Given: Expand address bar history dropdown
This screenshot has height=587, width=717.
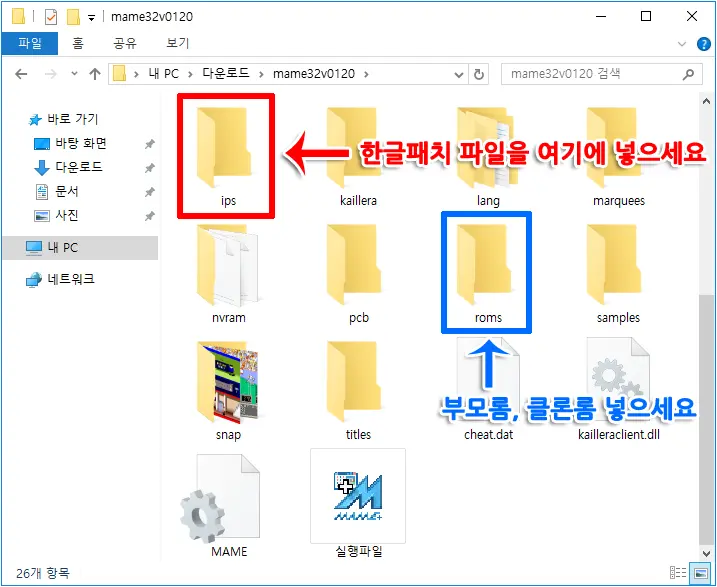Looking at the screenshot, I should (459, 75).
